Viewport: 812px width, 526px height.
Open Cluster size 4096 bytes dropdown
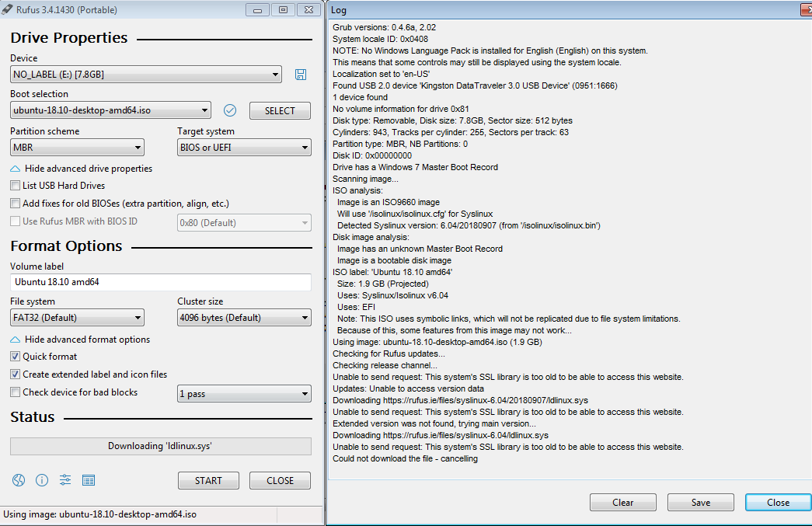[x=244, y=317]
